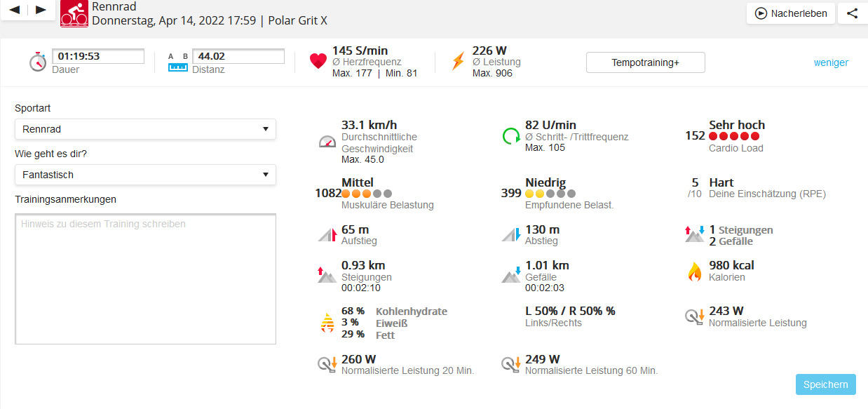Click the flame calories icon
The width and height of the screenshot is (868, 409).
(694, 271)
